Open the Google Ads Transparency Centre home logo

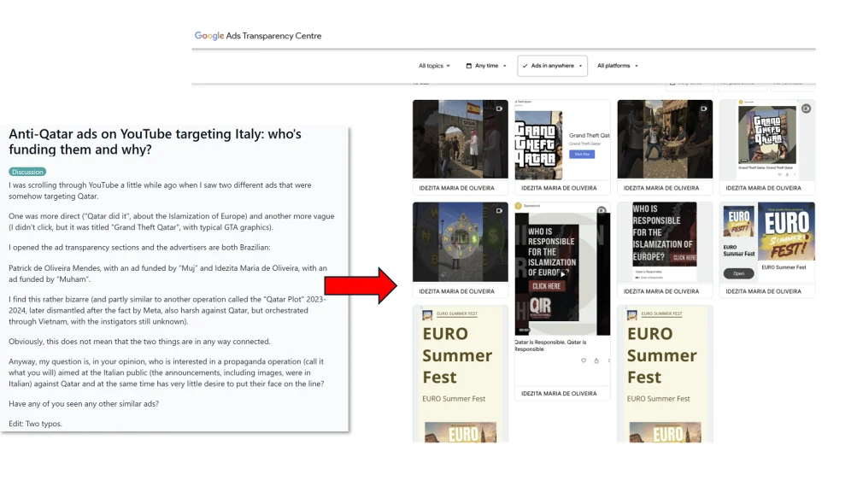pos(257,36)
